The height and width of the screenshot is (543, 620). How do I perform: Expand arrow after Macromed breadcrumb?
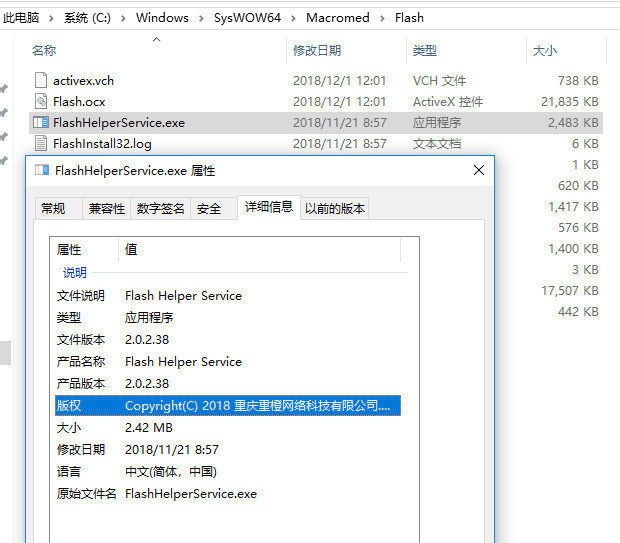coord(382,18)
